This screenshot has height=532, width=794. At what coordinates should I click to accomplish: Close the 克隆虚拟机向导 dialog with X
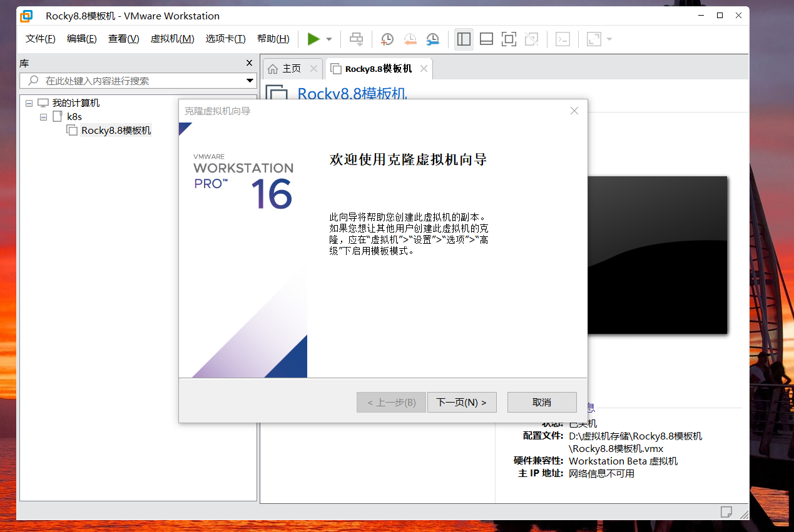coord(574,111)
